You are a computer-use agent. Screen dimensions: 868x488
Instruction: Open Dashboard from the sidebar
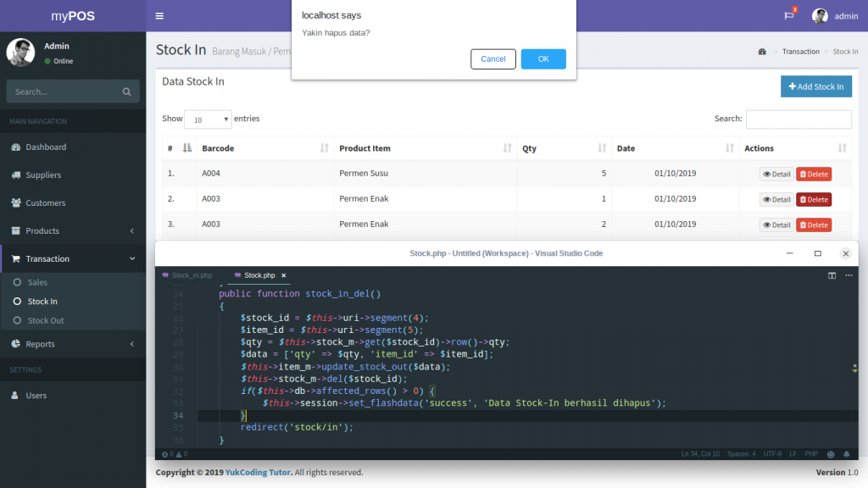[45, 147]
